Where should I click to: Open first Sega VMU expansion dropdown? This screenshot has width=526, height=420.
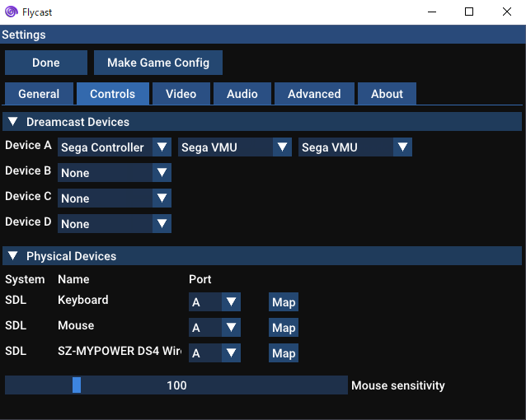(235, 147)
